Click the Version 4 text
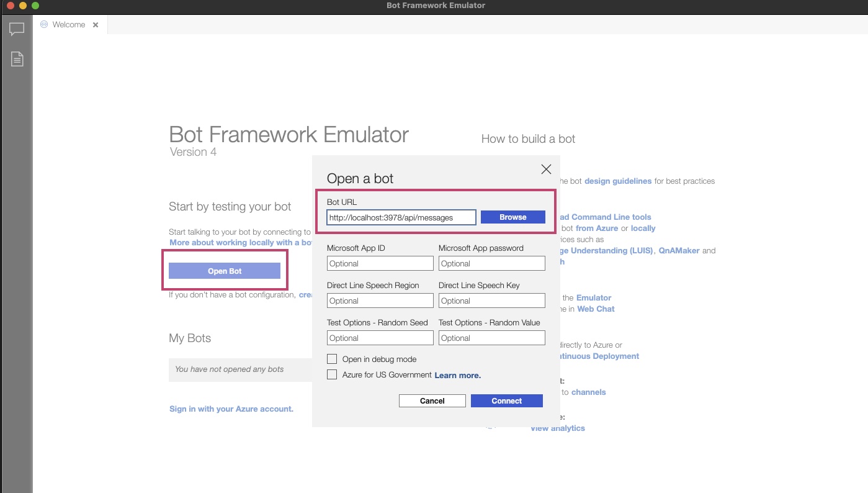Viewport: 868px width, 493px height. pyautogui.click(x=193, y=152)
